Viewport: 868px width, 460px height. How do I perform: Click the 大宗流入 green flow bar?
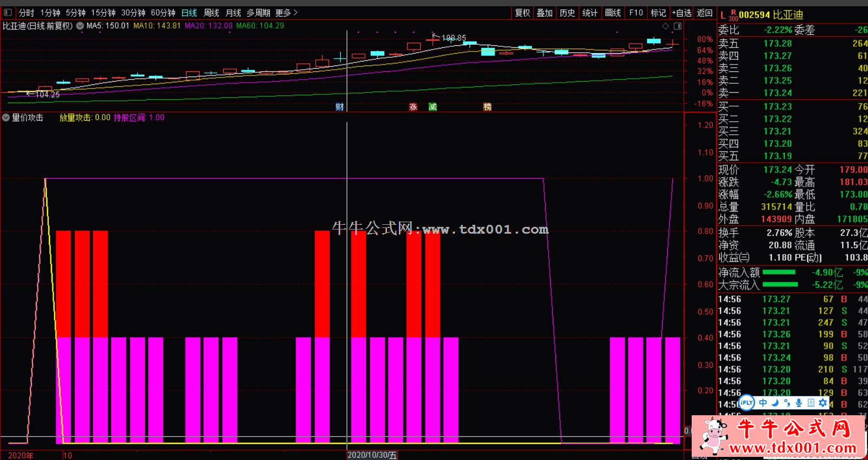pos(780,284)
